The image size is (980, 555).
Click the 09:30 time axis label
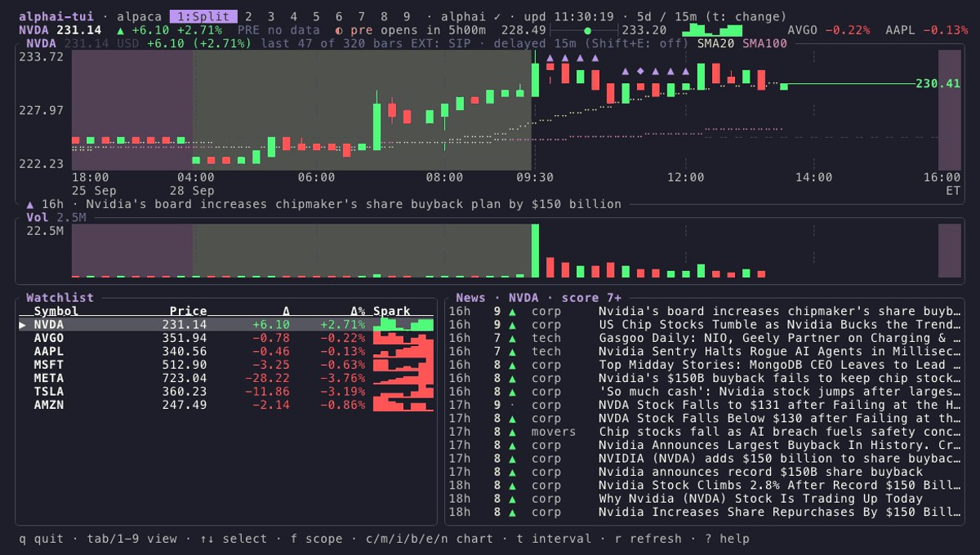click(x=535, y=177)
